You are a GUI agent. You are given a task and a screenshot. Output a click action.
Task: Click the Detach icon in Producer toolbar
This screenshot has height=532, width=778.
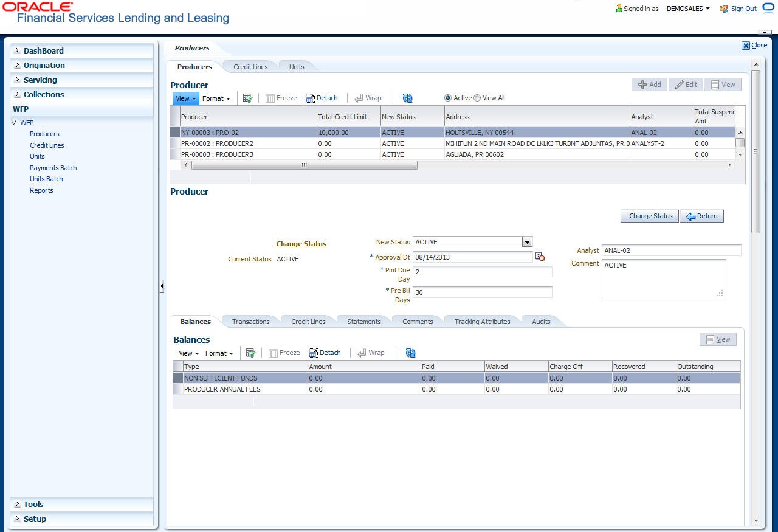point(322,98)
